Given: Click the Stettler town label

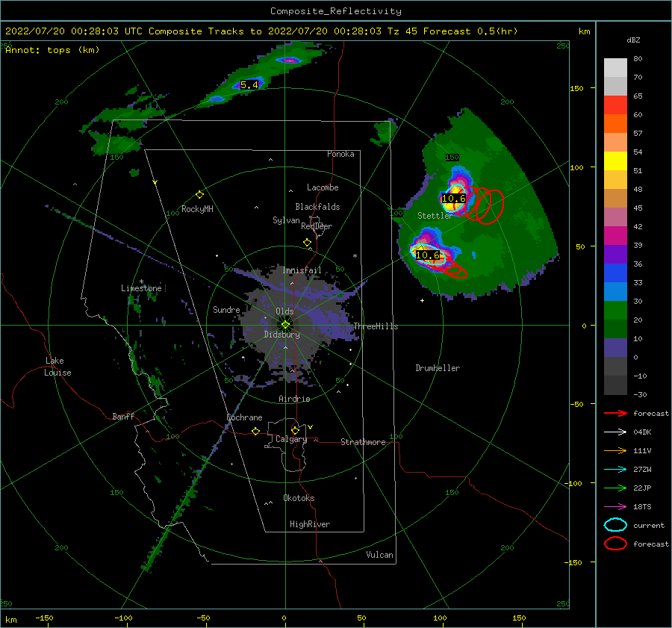Looking at the screenshot, I should 435,216.
